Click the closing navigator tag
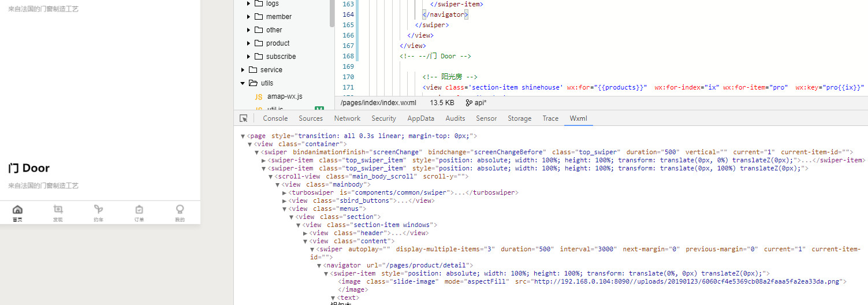The width and height of the screenshot is (868, 305). 445,14
